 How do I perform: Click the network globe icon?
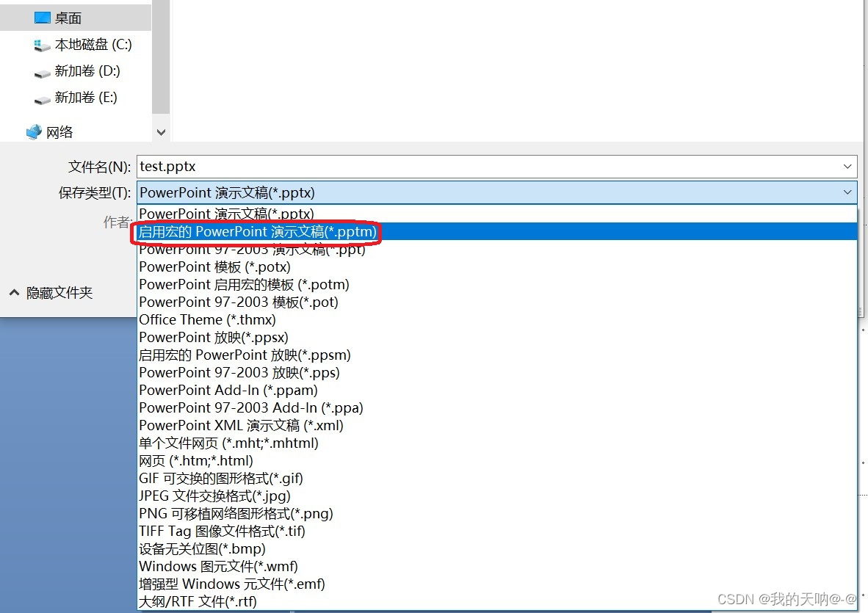tap(34, 131)
